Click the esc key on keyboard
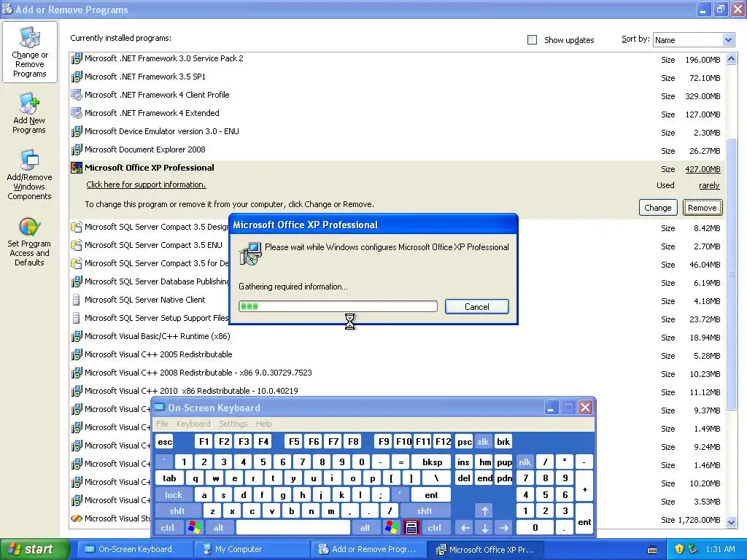Image resolution: width=747 pixels, height=560 pixels. pos(165,442)
